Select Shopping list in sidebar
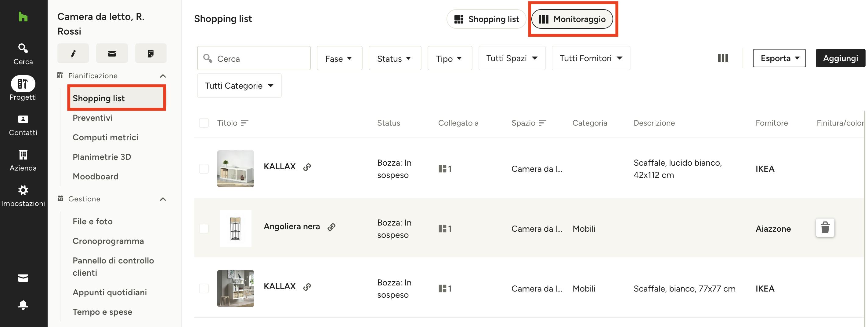 [117, 98]
